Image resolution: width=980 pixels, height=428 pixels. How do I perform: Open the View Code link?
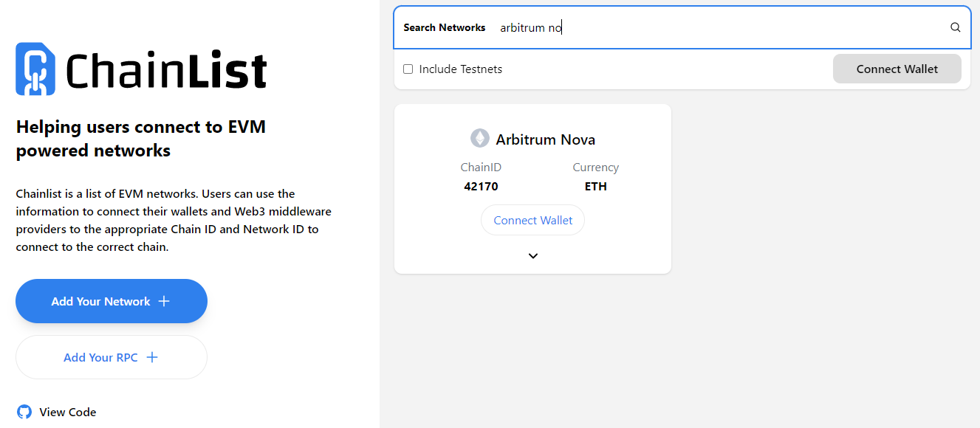tap(68, 412)
